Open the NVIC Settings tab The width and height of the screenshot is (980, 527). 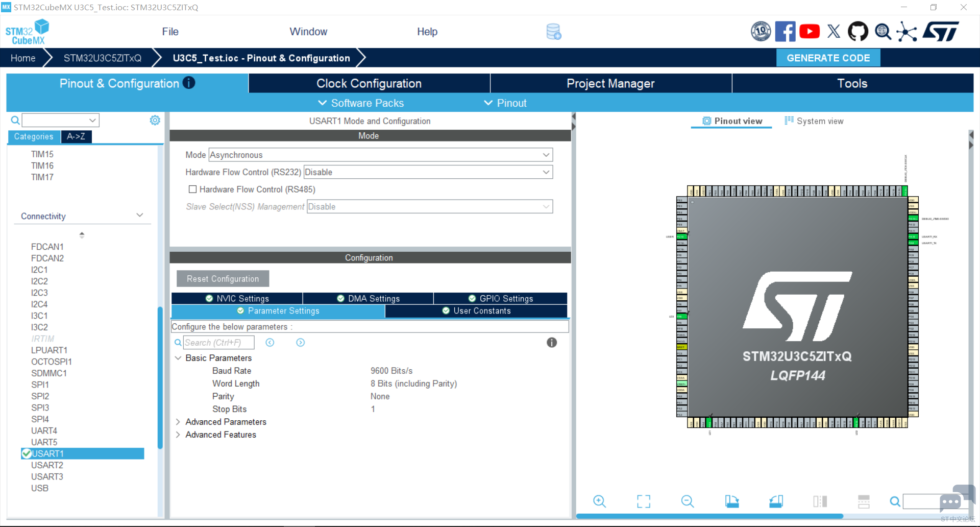click(237, 299)
